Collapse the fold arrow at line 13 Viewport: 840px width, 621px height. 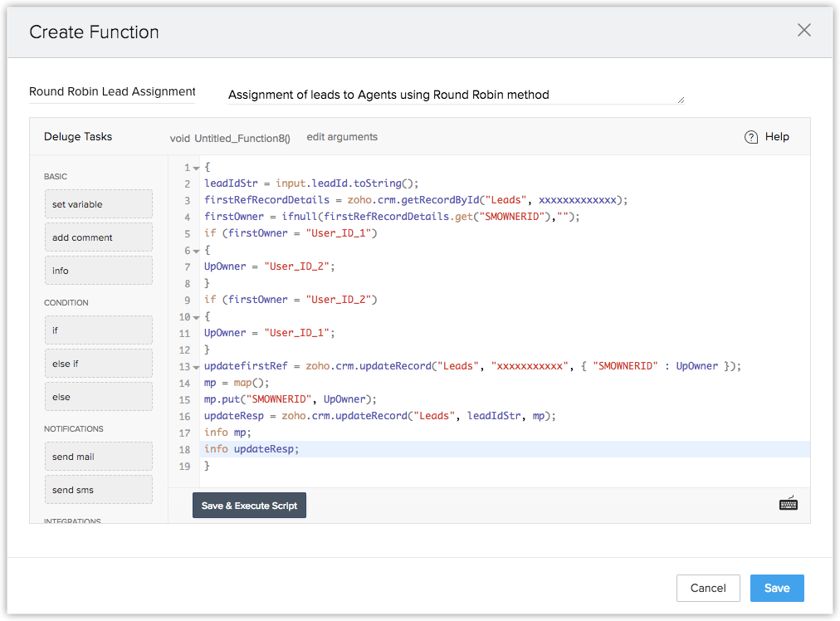196,367
